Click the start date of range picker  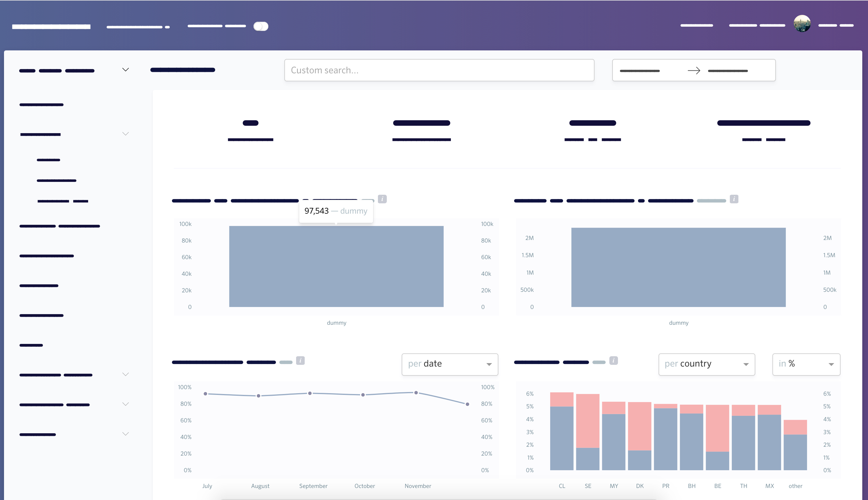[639, 71]
